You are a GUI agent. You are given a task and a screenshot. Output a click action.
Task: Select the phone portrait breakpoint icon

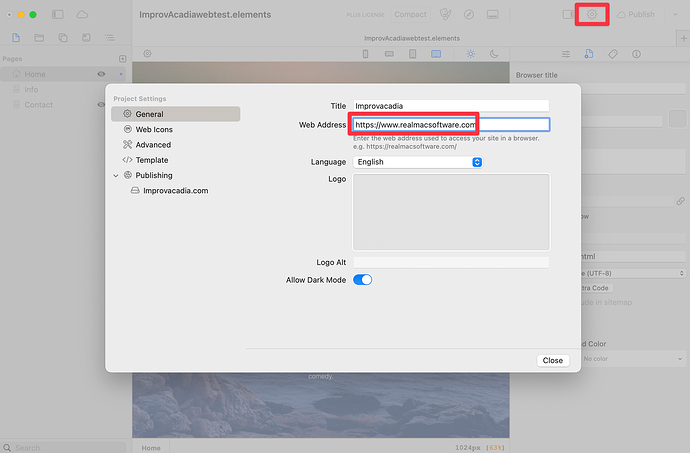pos(365,54)
